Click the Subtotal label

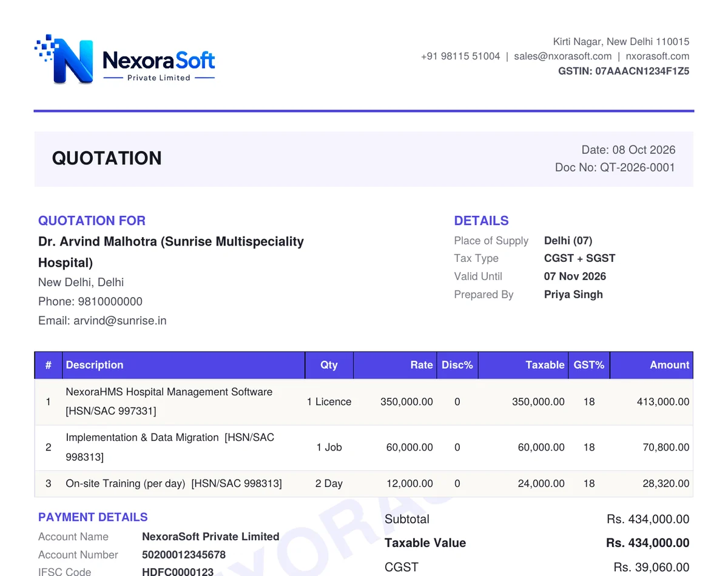(x=406, y=519)
